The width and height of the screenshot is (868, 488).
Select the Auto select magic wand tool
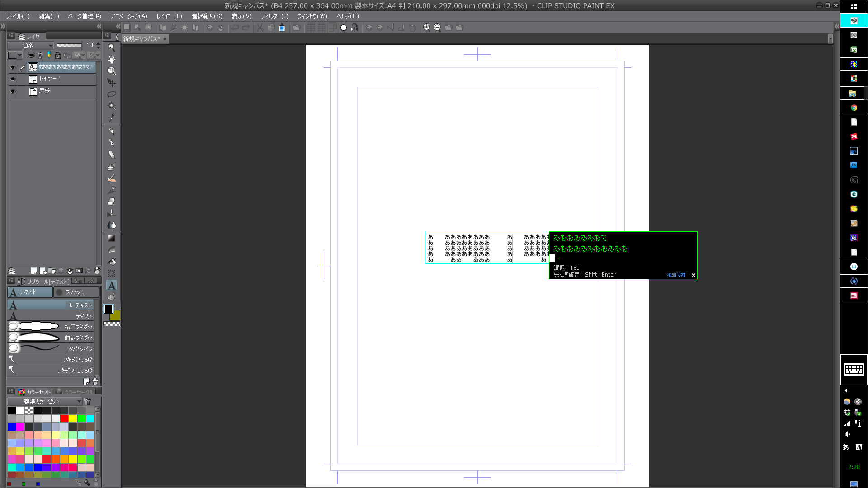111,106
